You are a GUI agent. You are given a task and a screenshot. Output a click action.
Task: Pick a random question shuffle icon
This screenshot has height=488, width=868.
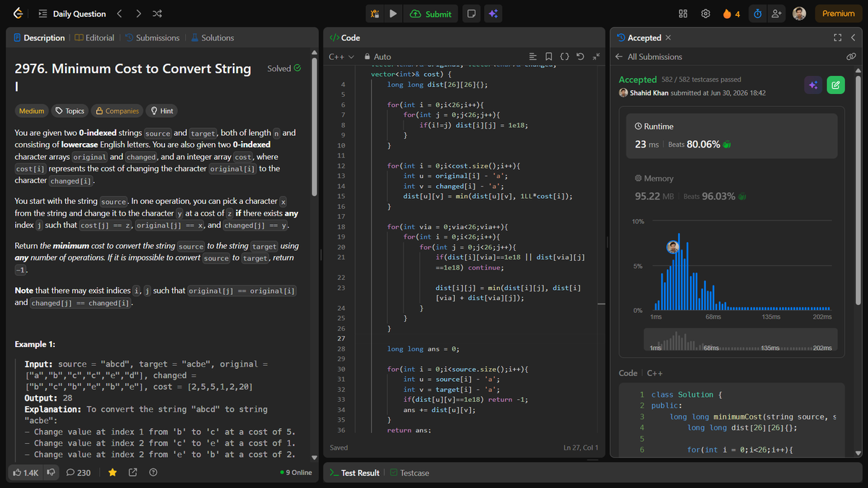(158, 14)
